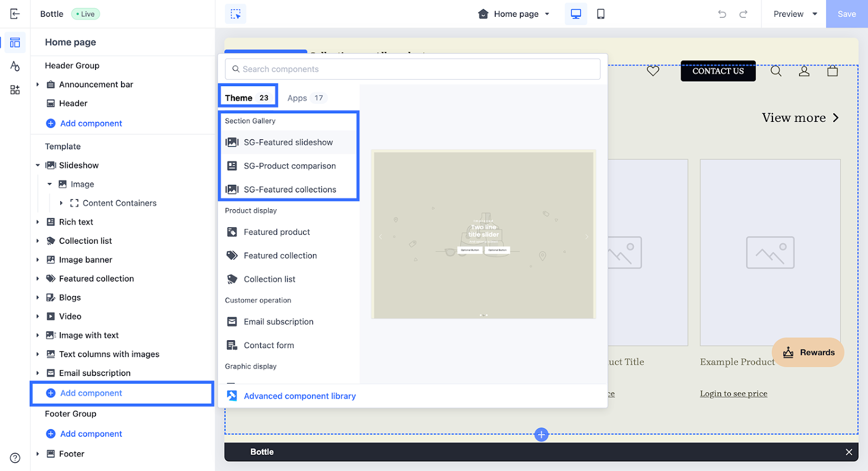
Task: Expand the Announcement bar section
Action: coord(37,85)
